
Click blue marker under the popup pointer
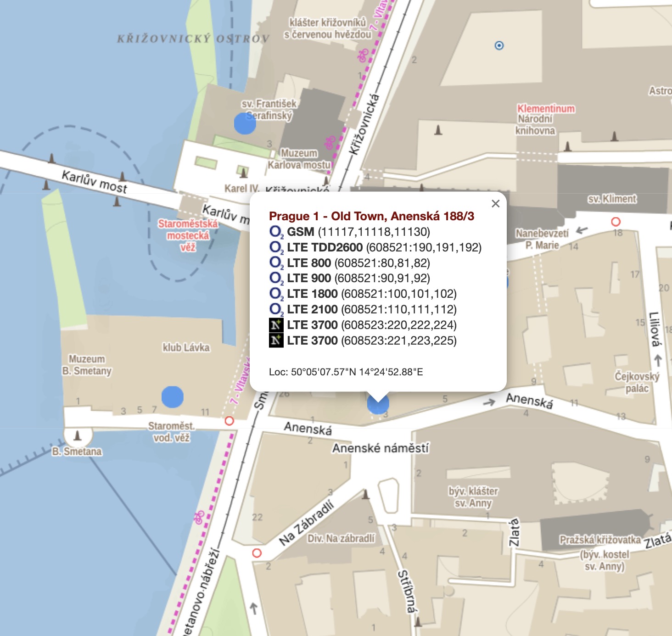click(x=378, y=405)
